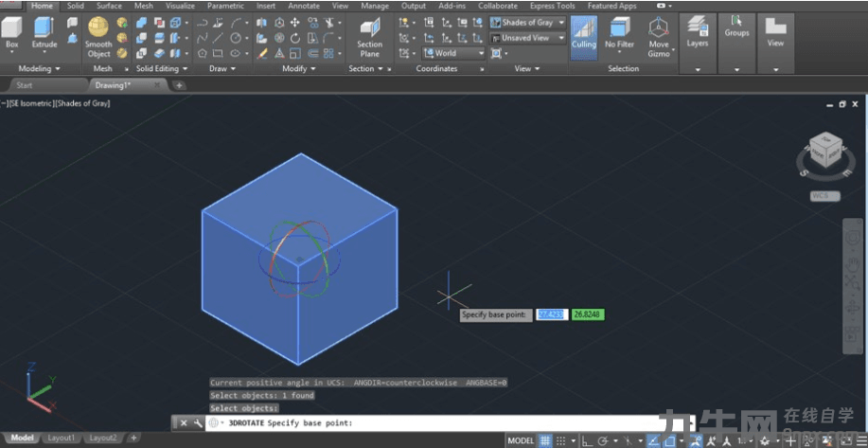Open the Annotate ribbon tab
868x448 pixels.
click(304, 6)
